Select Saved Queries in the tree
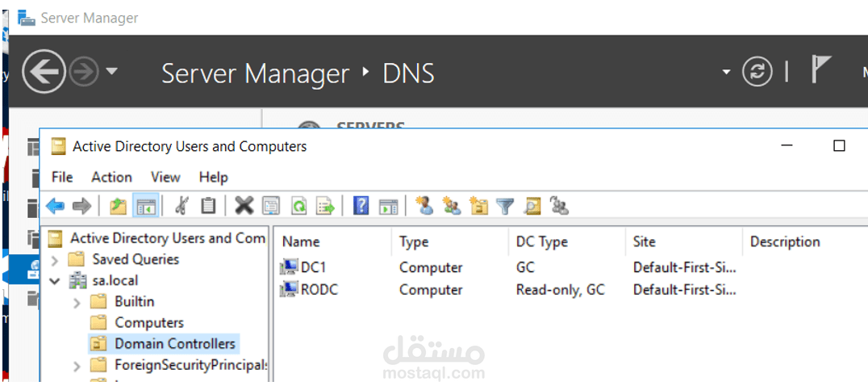Screen dimensions: 868x390 click(x=136, y=259)
